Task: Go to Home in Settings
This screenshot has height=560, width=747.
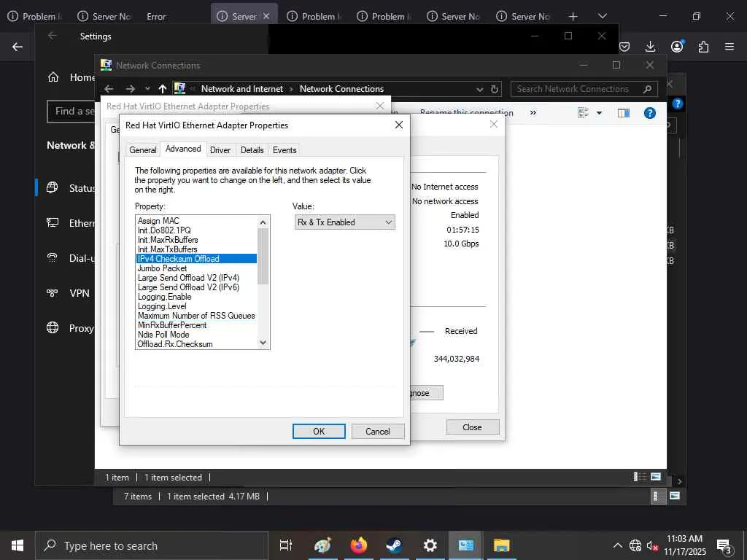Action: point(71,77)
